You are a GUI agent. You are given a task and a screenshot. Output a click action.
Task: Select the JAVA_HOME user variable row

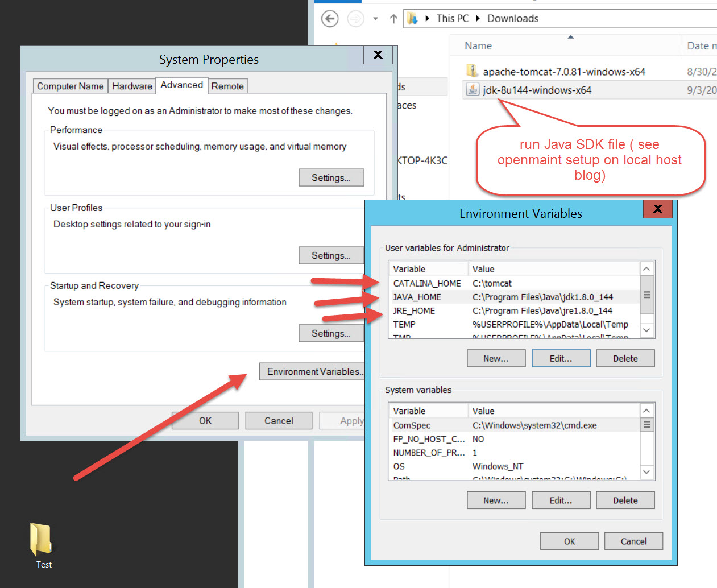click(417, 297)
